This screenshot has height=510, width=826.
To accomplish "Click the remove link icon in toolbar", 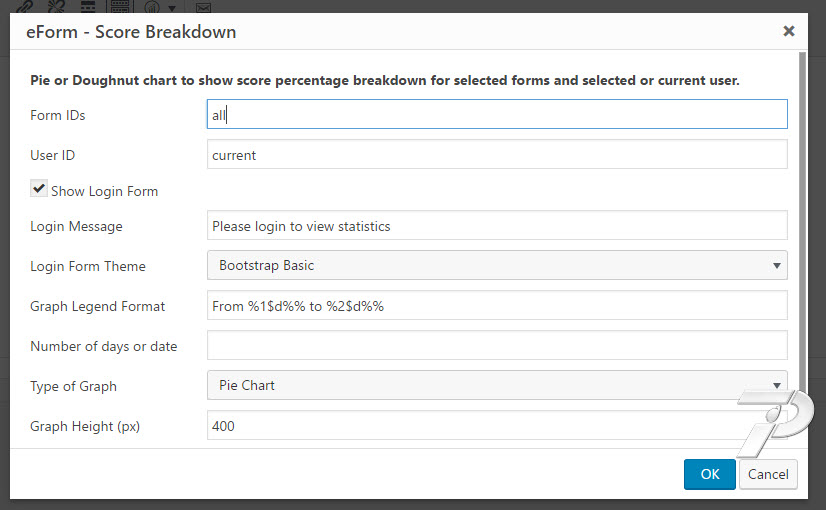I will pos(56,6).
